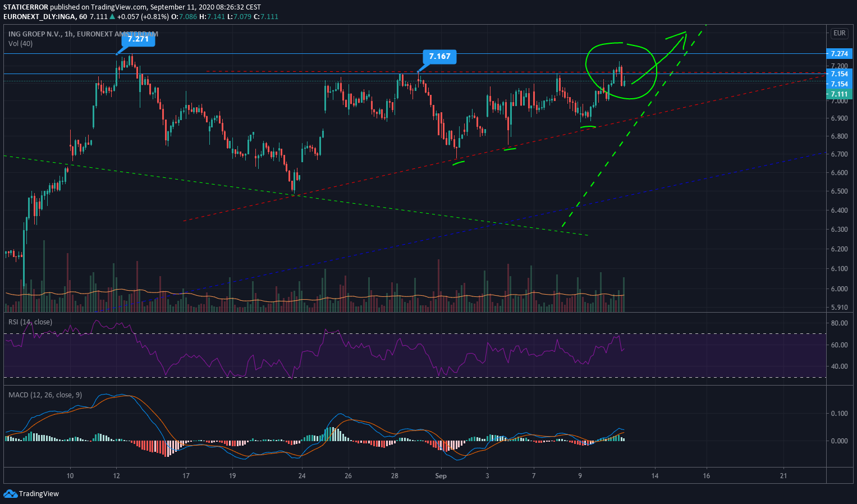857x504 pixels.
Task: Click the RSI (14, close) indicator label
Action: [x=30, y=322]
